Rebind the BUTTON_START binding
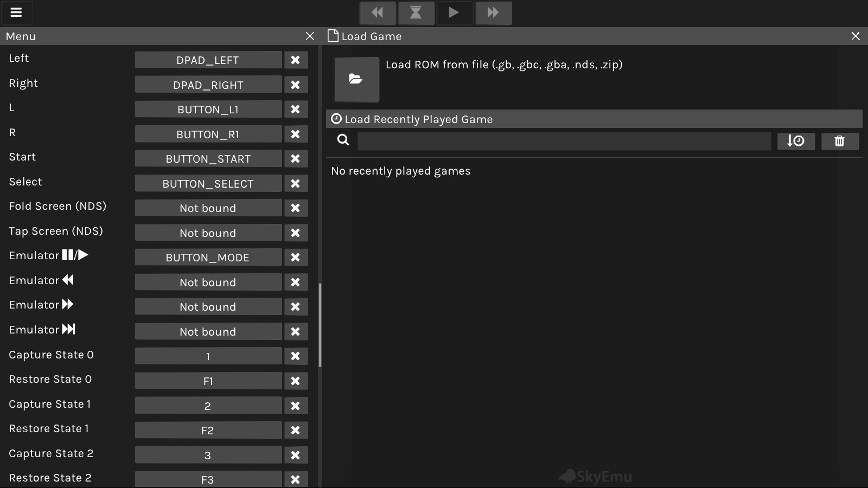The height and width of the screenshot is (488, 868). pyautogui.click(x=208, y=159)
